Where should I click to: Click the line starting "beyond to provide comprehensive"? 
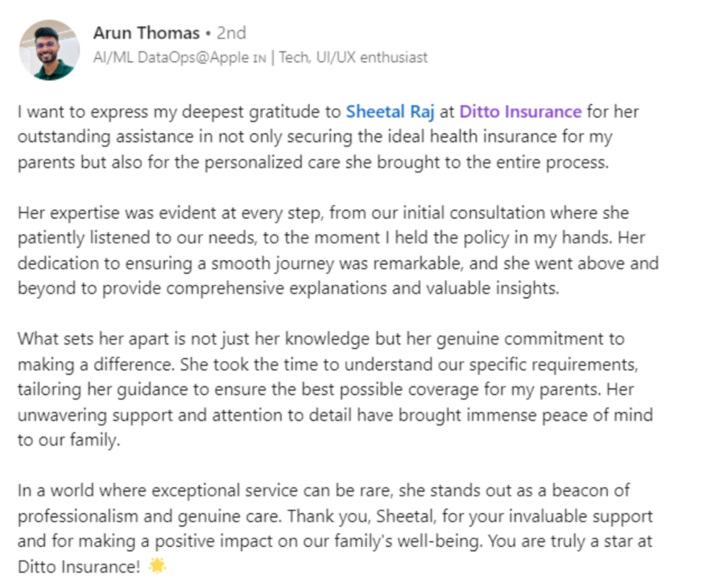(x=287, y=288)
